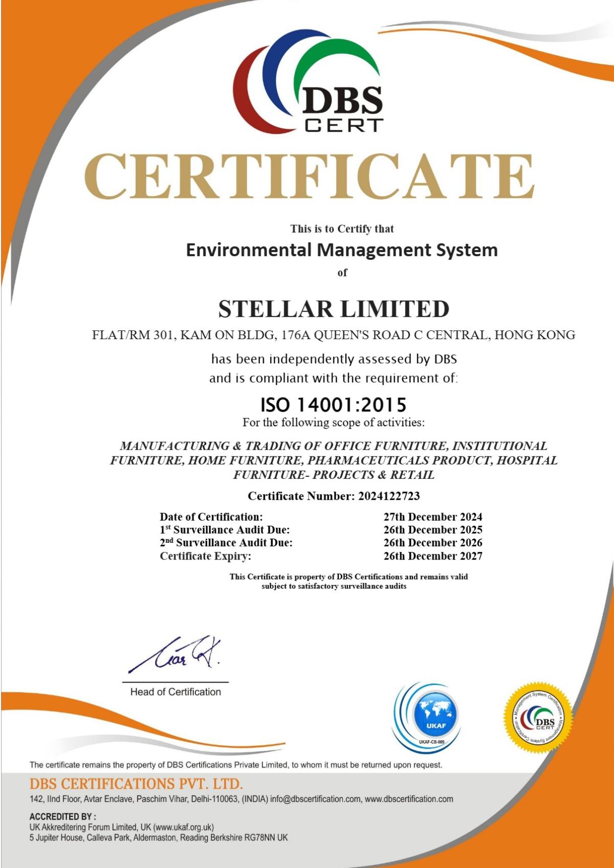Select the Certificate Number 2024122723 line
614x868 pixels.
click(x=334, y=496)
